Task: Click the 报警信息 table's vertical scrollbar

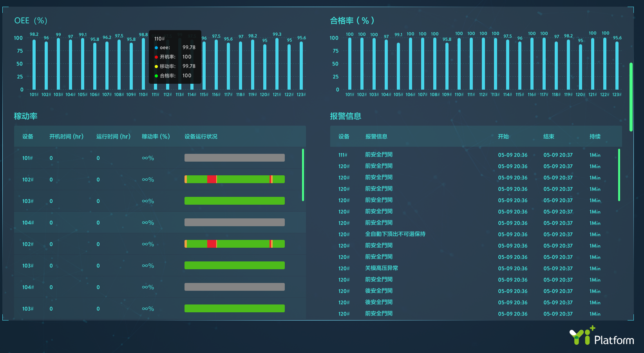Action: click(x=619, y=175)
